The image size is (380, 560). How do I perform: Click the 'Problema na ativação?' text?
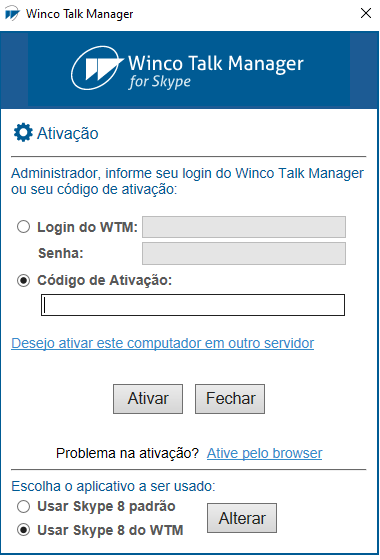point(127,453)
